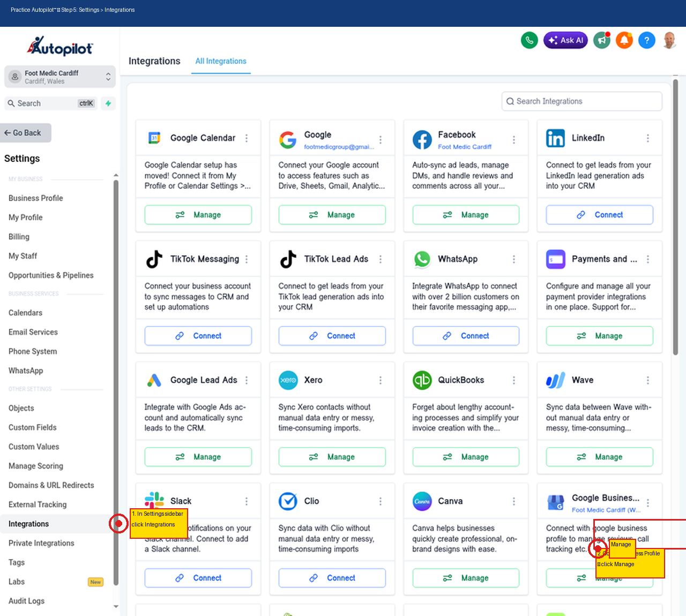The width and height of the screenshot is (686, 616).
Task: Click the Search Integrations field
Action: coord(582,101)
